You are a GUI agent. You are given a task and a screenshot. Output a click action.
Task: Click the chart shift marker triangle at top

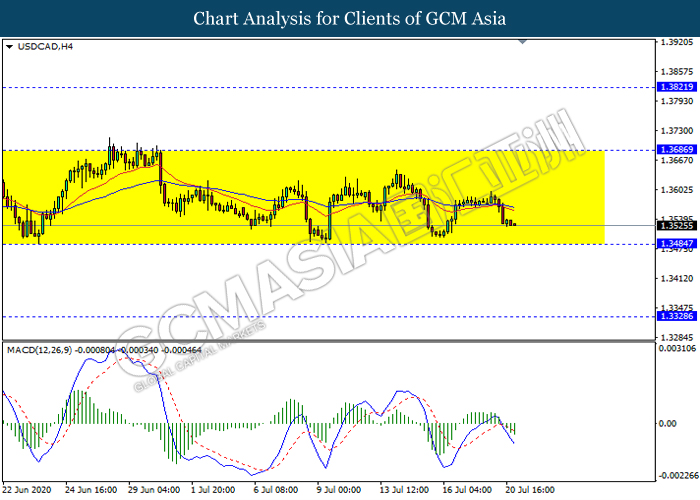[522, 42]
